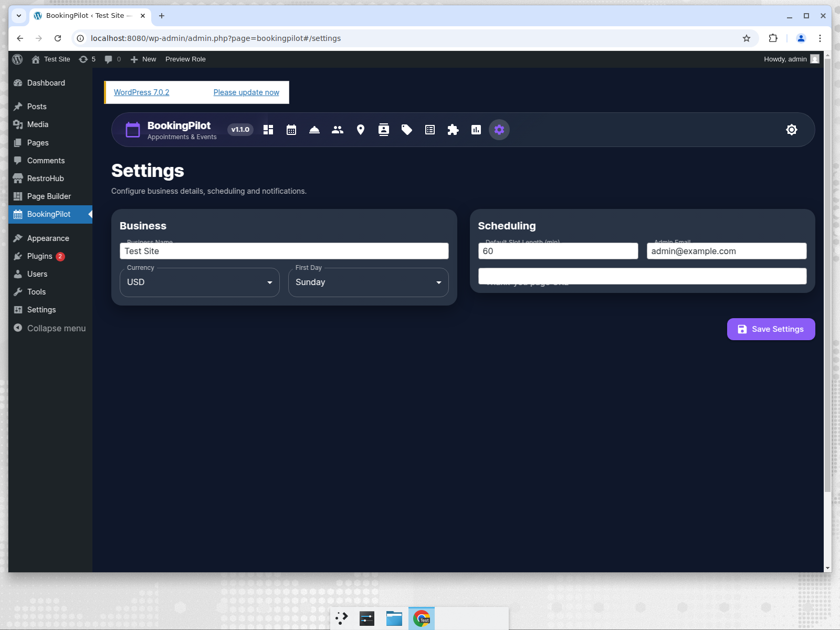This screenshot has width=840, height=630.
Task: Open the New content menu
Action: (143, 59)
